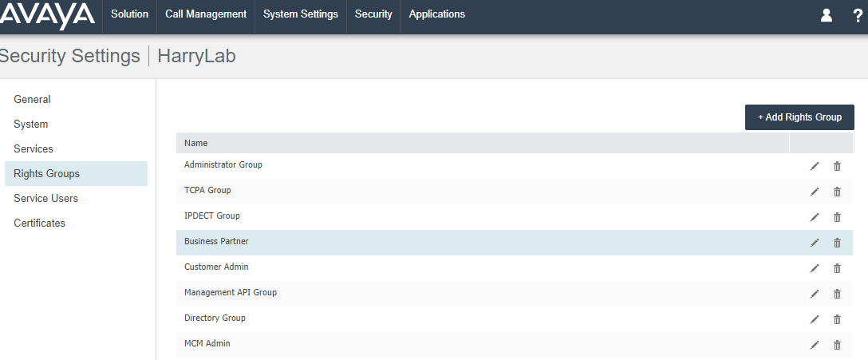Open the Security menu
Image resolution: width=868 pixels, height=360 pixels.
pos(373,14)
